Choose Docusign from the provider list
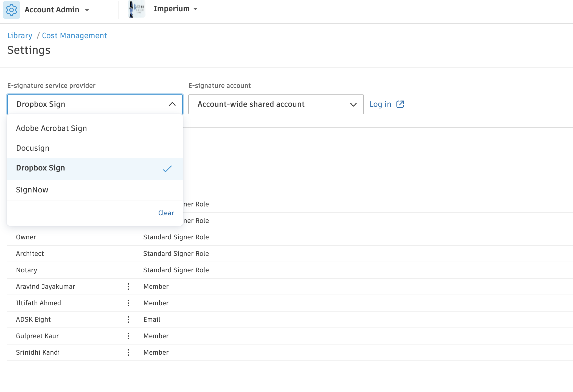This screenshot has height=392, width=573. 33,148
